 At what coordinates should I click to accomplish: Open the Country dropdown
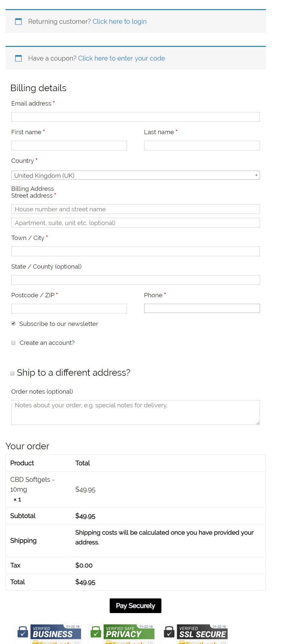[136, 175]
